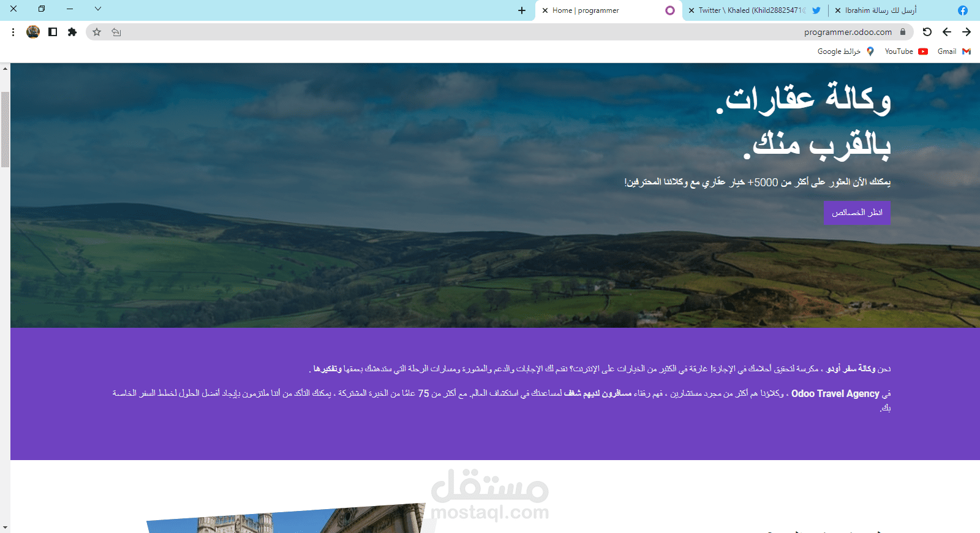980x533 pixels.
Task: Click the 5000+ properties subtitle text
Action: 757,182
